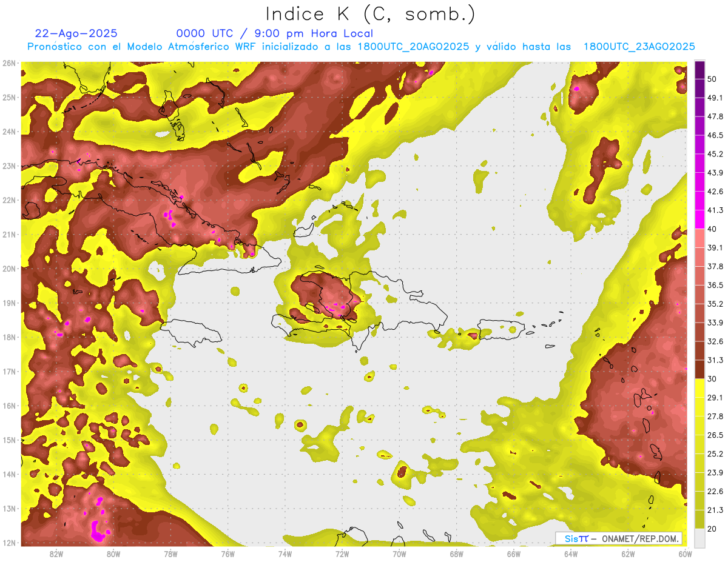The height and width of the screenshot is (562, 728).
Task: Click the "SisTT - ONAMET/REP.DOM." logo box
Action: 618,538
